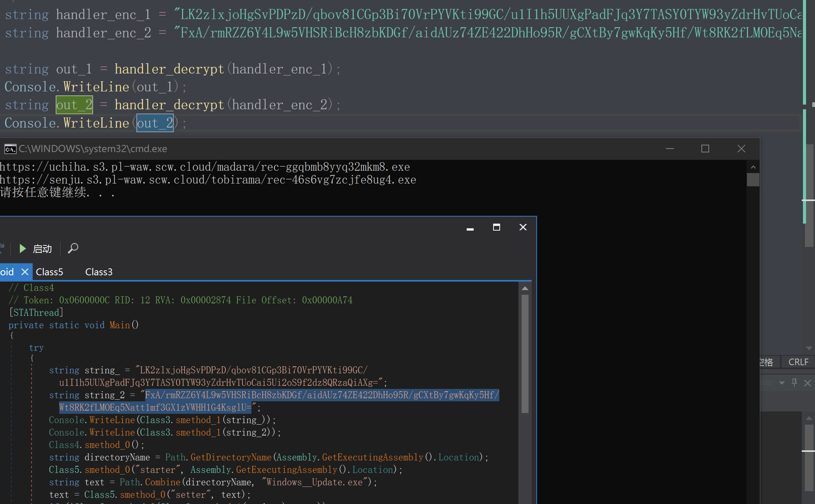Click the Class4.smethod_0() call
This screenshot has height=504, width=815.
pyautogui.click(x=94, y=445)
